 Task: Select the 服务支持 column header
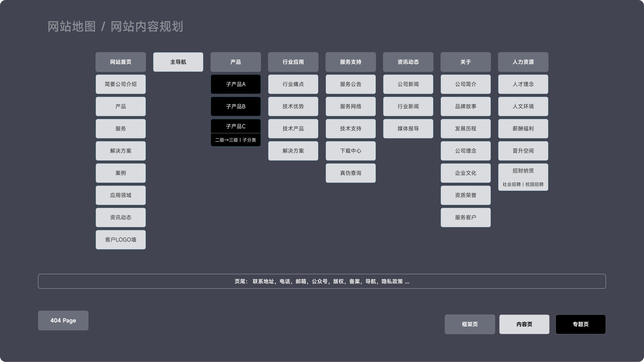click(351, 62)
